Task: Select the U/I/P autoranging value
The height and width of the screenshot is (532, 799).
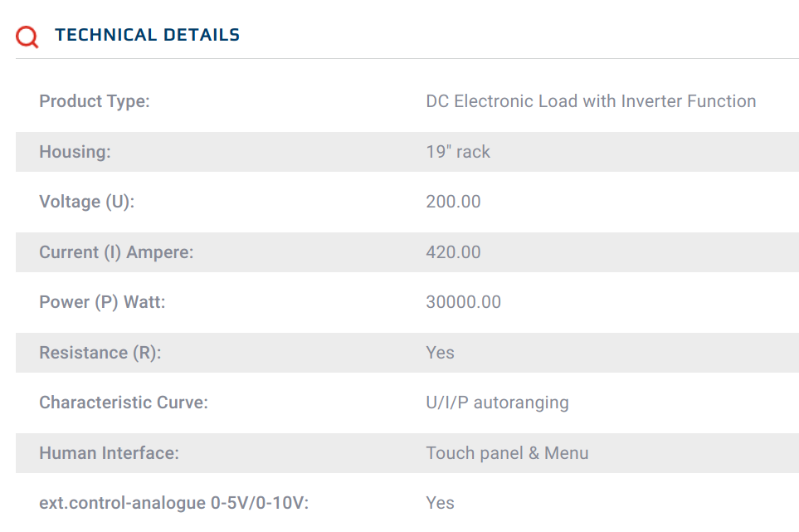Action: click(497, 403)
